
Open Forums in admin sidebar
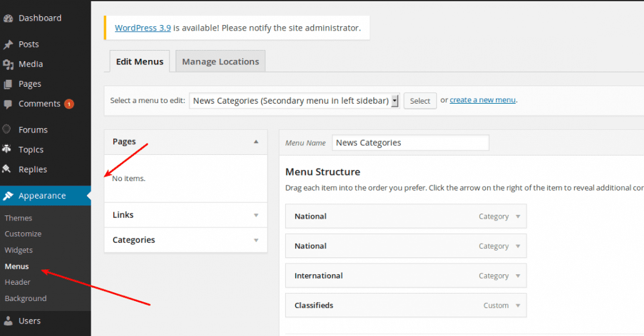point(33,130)
